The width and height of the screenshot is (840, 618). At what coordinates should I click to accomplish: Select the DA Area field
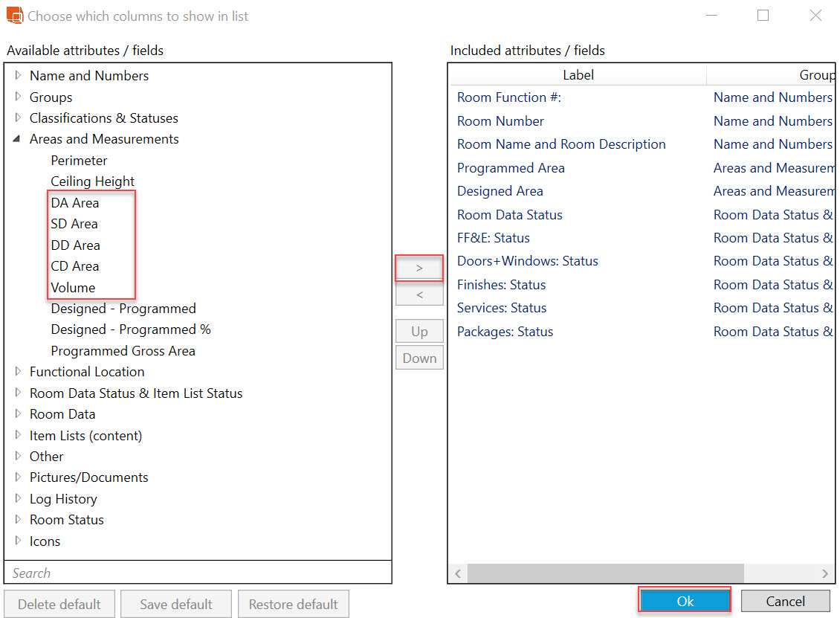click(75, 203)
